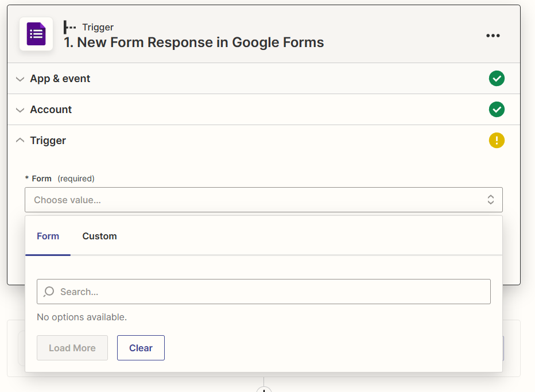Click the yellow warning icon beside Trigger
535x392 pixels.
coord(497,141)
